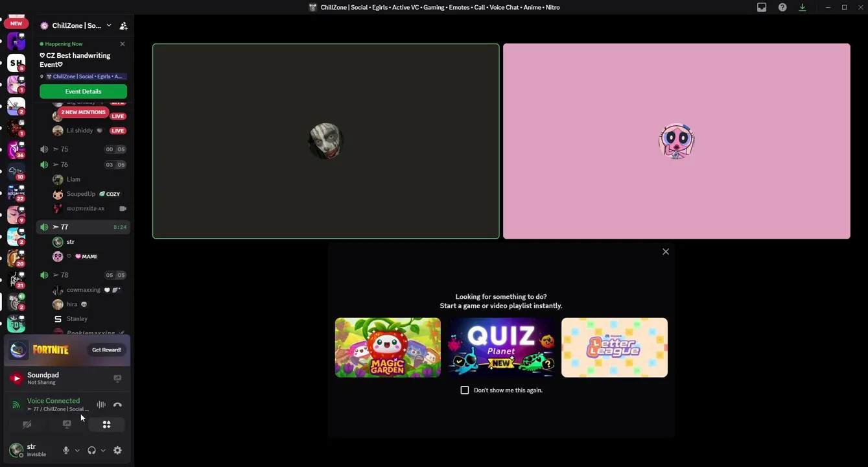Click the green download update icon

(x=803, y=7)
